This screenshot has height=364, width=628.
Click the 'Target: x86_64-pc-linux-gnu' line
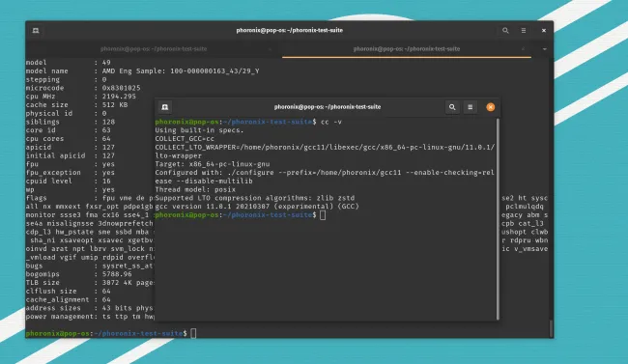(213, 164)
